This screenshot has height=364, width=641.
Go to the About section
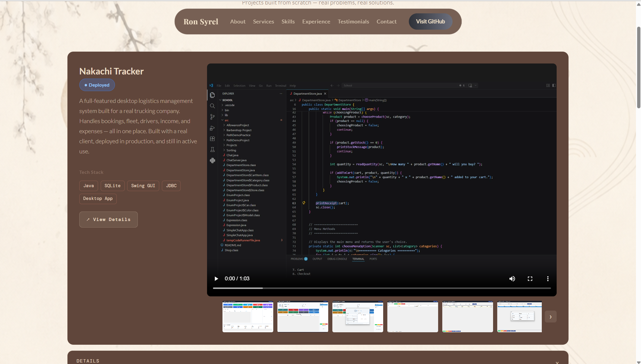pos(238,21)
